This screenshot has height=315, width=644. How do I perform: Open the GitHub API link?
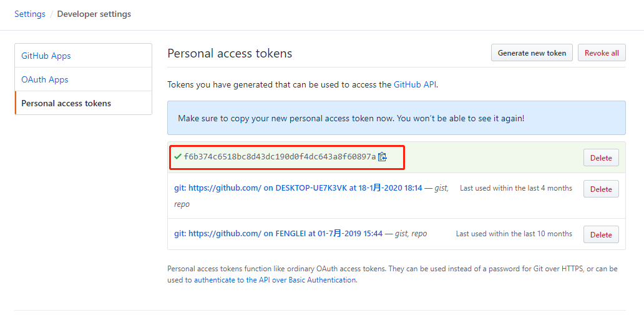click(x=415, y=84)
